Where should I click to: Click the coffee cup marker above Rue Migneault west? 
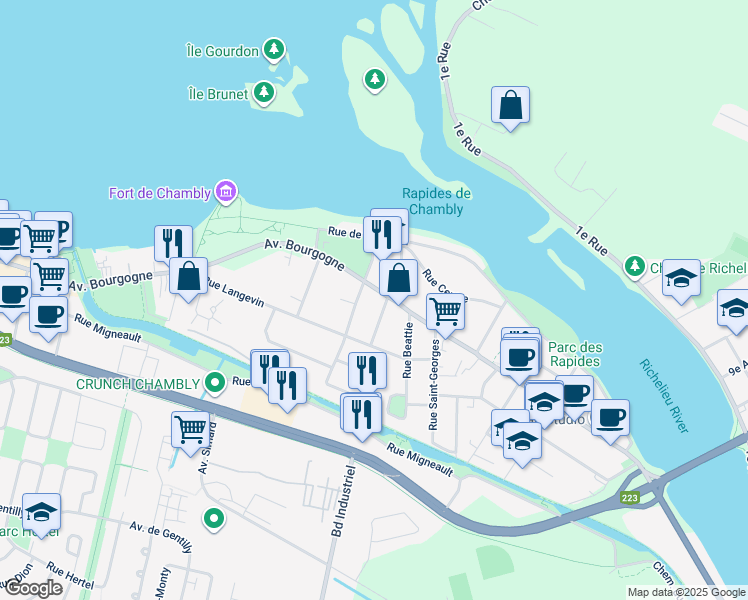click(48, 319)
